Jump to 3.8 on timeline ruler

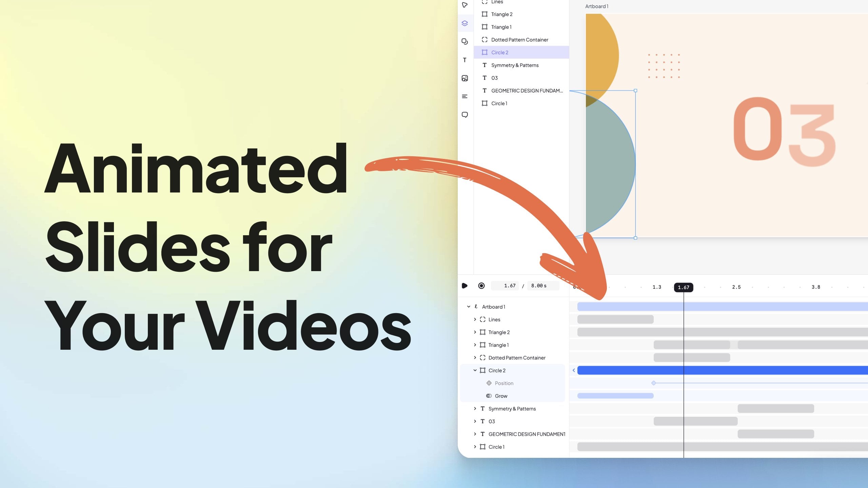tap(816, 287)
